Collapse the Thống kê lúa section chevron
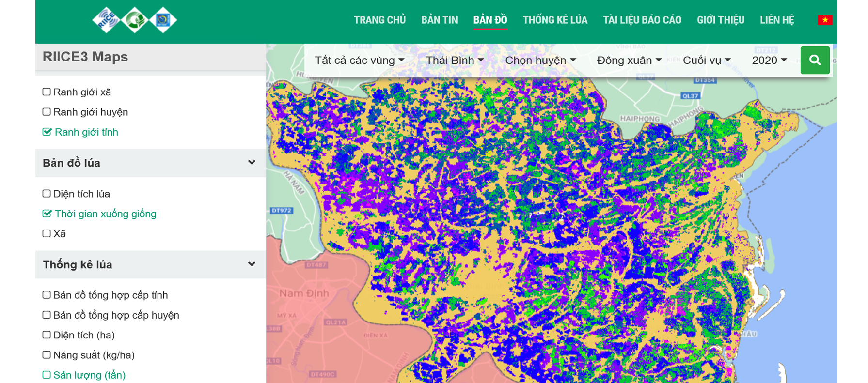The width and height of the screenshot is (868, 383). click(x=252, y=264)
